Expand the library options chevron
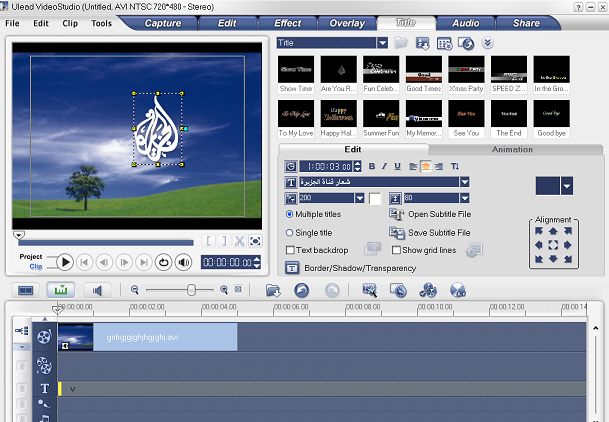The height and width of the screenshot is (422, 609). click(x=487, y=43)
